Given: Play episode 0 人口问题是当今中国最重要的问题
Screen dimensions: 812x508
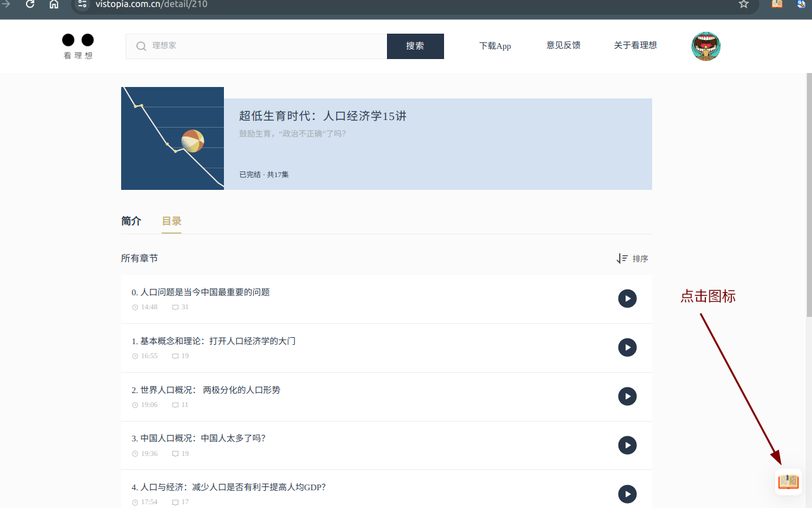Looking at the screenshot, I should coord(627,298).
